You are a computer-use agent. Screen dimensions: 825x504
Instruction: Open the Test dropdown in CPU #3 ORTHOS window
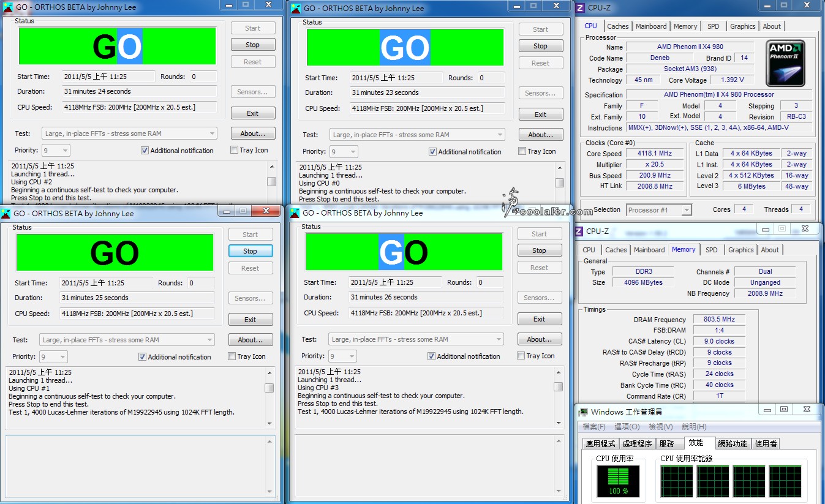416,339
